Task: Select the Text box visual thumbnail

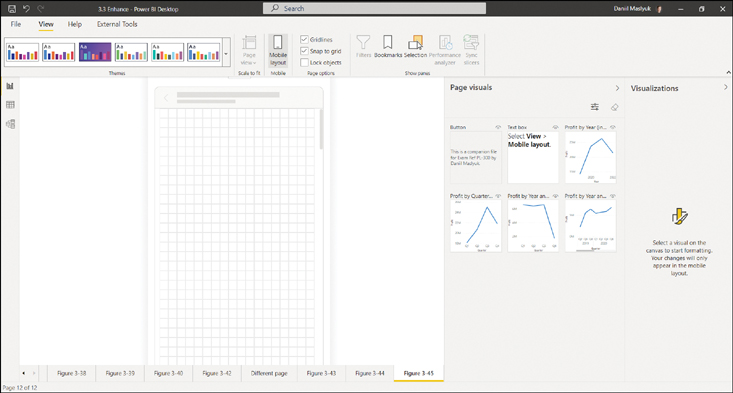Action: tap(533, 157)
